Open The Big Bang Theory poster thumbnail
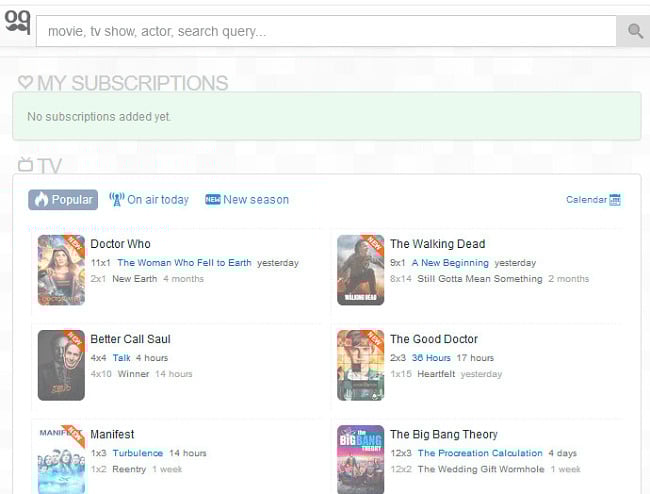This screenshot has height=494, width=650. [361, 459]
